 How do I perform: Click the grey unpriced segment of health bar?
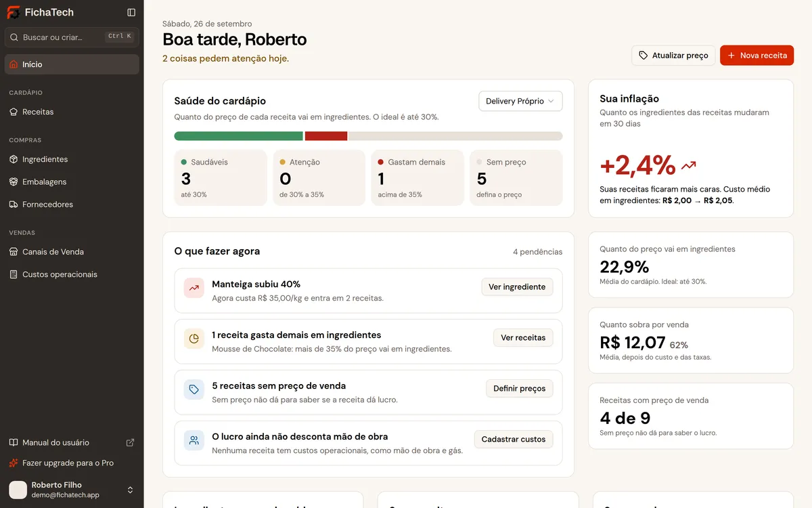point(455,136)
